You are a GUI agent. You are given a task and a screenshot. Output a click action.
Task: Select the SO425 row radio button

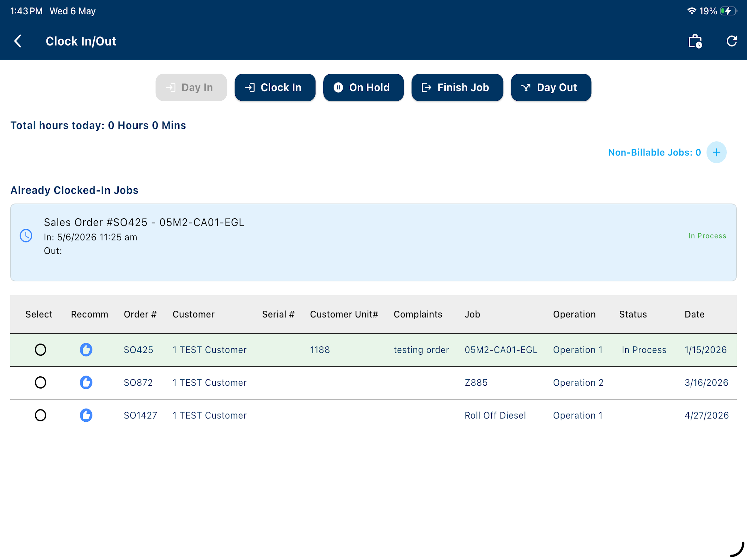coord(40,350)
